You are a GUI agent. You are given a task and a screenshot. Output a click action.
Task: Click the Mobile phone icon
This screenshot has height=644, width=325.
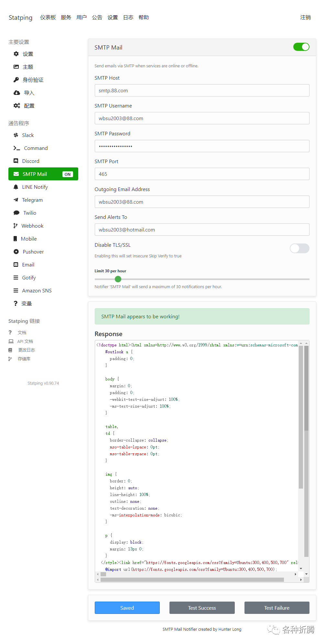[15, 239]
